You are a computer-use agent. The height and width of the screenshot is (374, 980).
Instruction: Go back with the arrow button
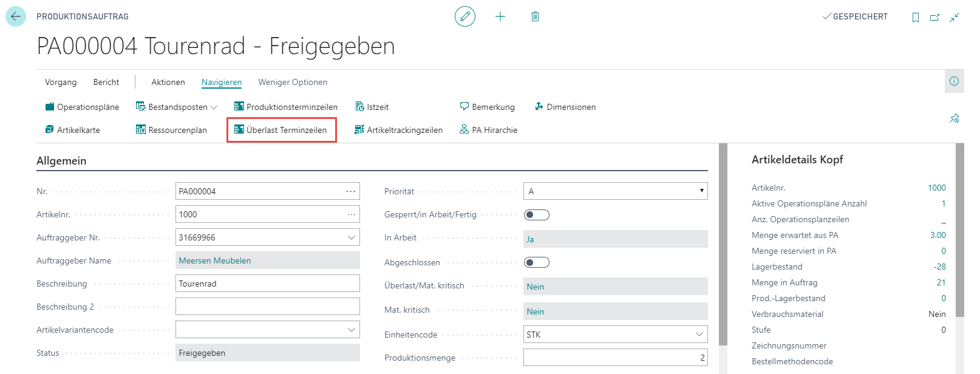pyautogui.click(x=16, y=16)
